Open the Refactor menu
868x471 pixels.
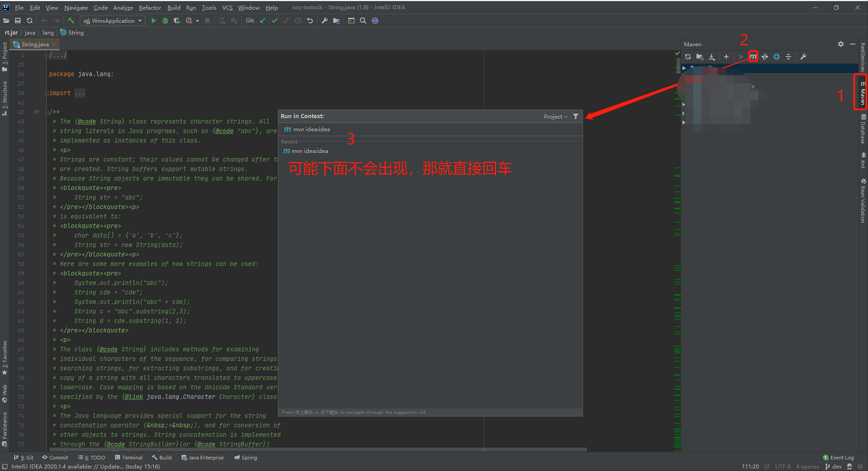pyautogui.click(x=150, y=8)
